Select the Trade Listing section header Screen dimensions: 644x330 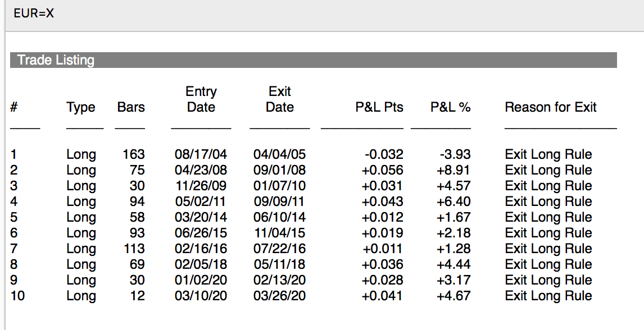(x=56, y=60)
